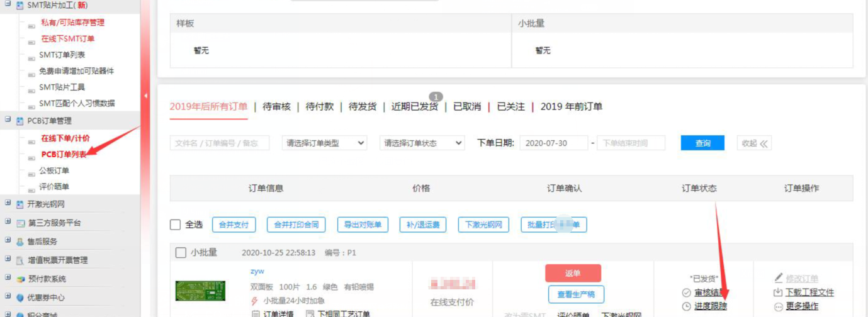Click the download icon beside 下载工程文件
Image resolution: width=868 pixels, height=317 pixels.
point(779,292)
